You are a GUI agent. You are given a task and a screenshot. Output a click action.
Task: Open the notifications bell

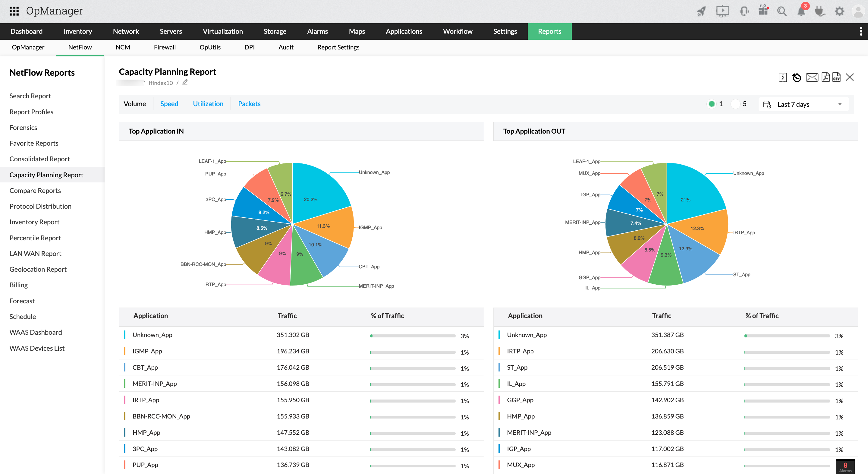[802, 11]
